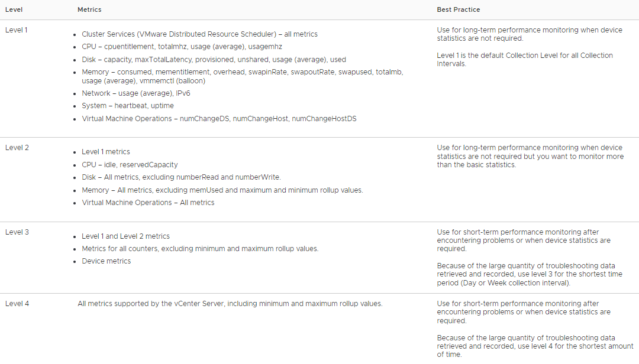Click the CPU idle, reservedCapacity bullet
639x364 pixels.
130,165
